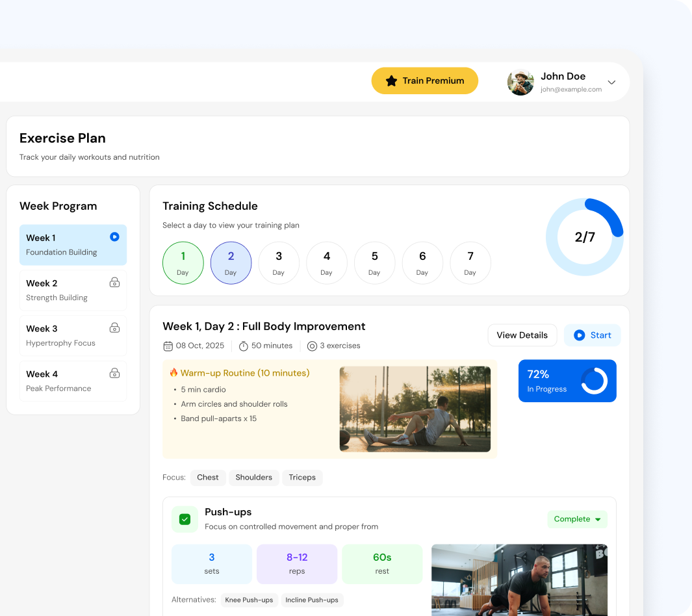
Task: Click the lock icon on Week 2
Action: click(x=114, y=283)
